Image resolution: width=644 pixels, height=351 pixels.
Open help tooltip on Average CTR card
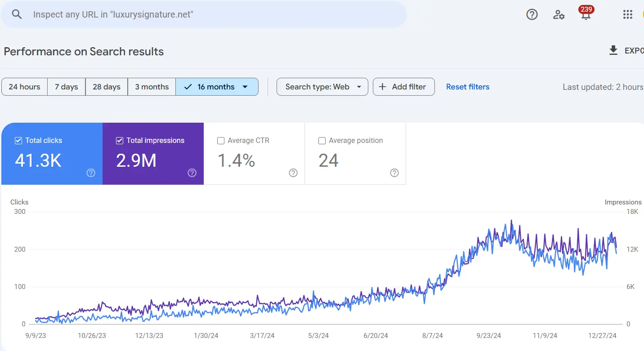coord(293,173)
